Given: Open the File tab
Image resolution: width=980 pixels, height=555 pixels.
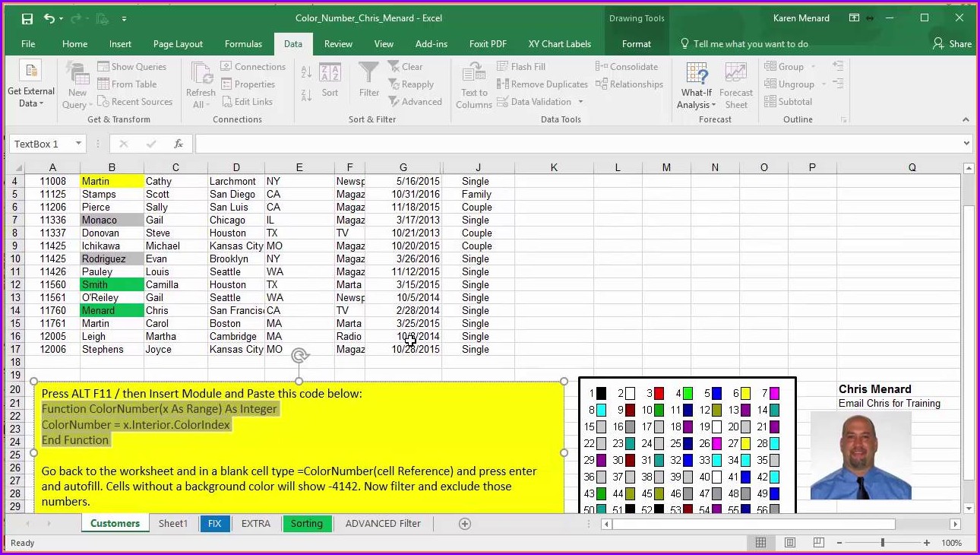Looking at the screenshot, I should [x=28, y=44].
